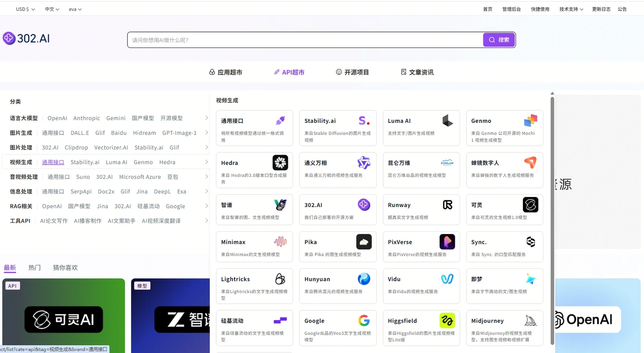Expand the 技术支持 dropdown menu
The image size is (644, 353).
point(571,9)
